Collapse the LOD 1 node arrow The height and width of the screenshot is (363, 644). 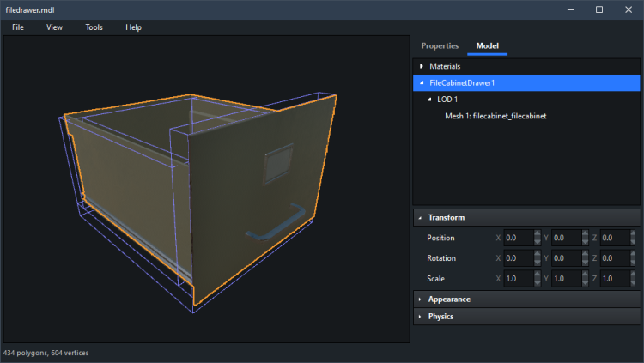point(429,100)
